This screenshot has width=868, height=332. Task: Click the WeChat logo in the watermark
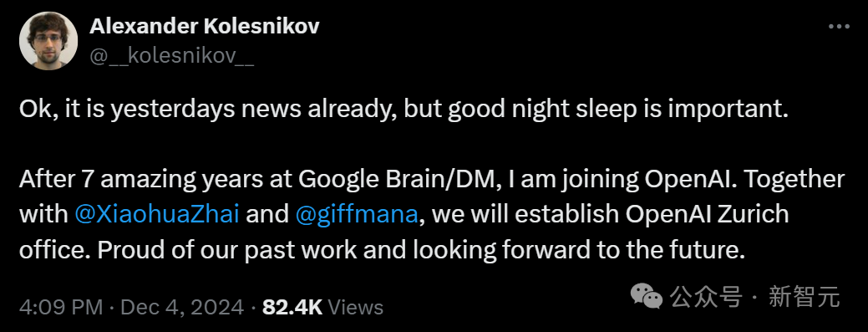point(647,297)
